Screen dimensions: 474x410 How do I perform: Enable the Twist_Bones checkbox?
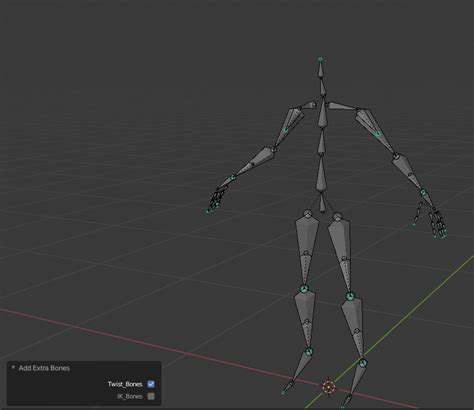pos(151,384)
